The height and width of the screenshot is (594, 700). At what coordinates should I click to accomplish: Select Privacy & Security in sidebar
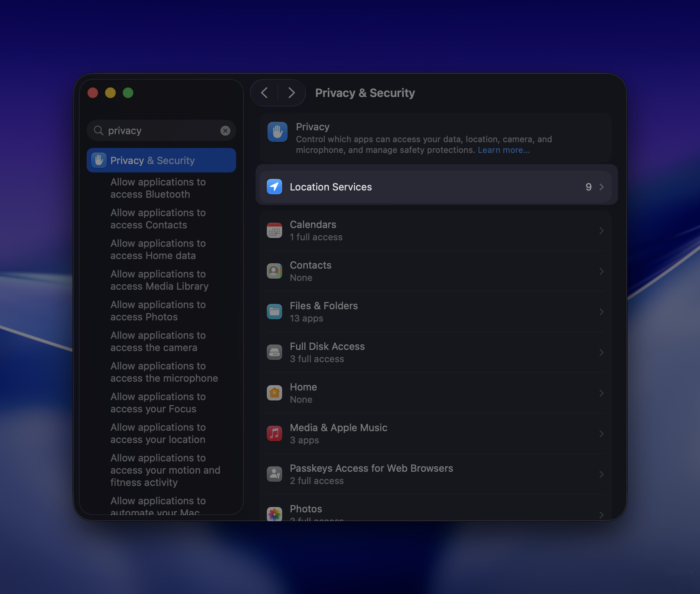161,161
